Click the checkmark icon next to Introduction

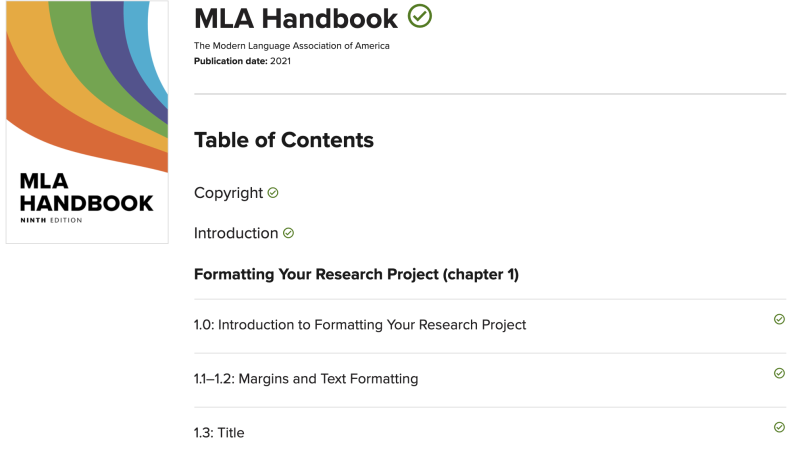(x=289, y=233)
